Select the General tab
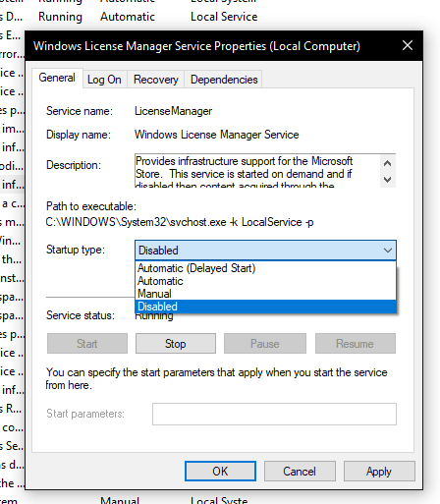Viewport: 440px width, 504px height. (57, 78)
